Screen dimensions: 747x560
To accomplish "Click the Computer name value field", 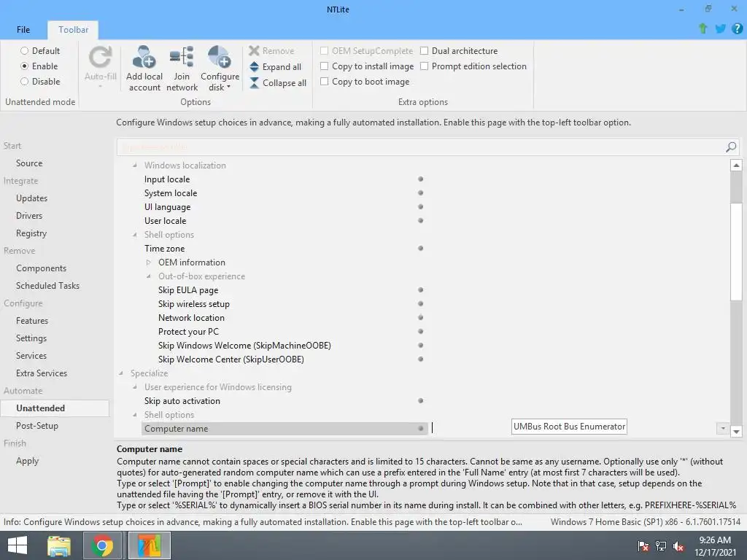I will point(572,429).
